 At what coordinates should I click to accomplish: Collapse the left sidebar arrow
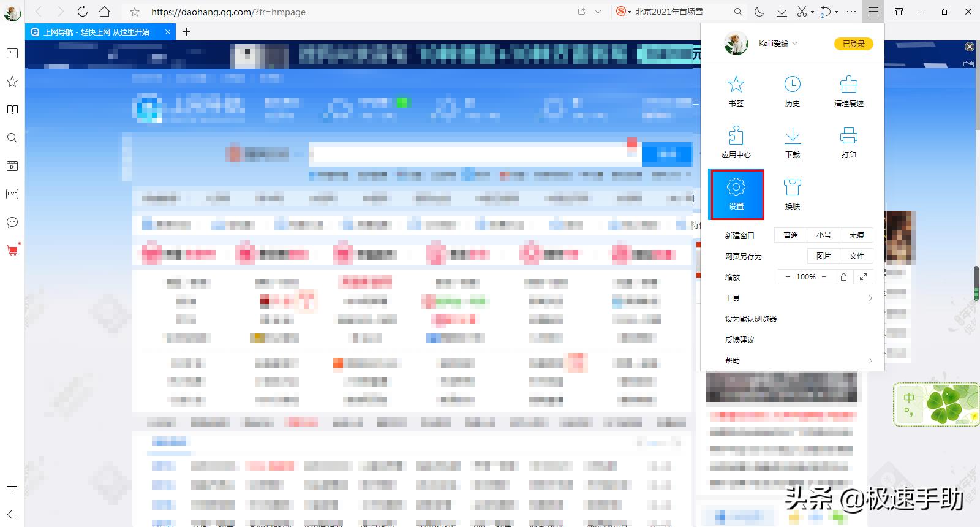tap(12, 514)
